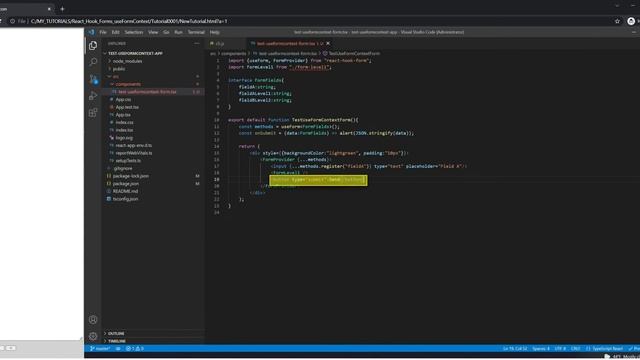Select the test-useformcontext-form.tsx editor tab

[x=287, y=43]
